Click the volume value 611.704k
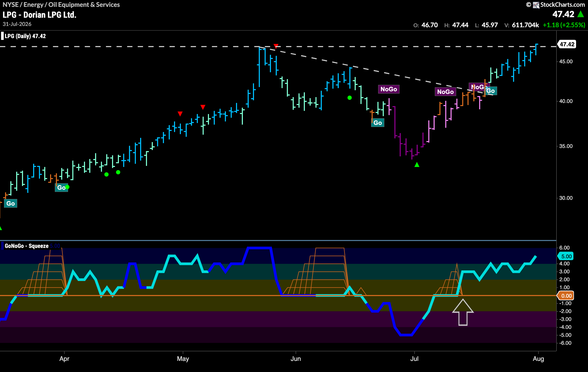This screenshot has width=588, height=372. coord(525,25)
